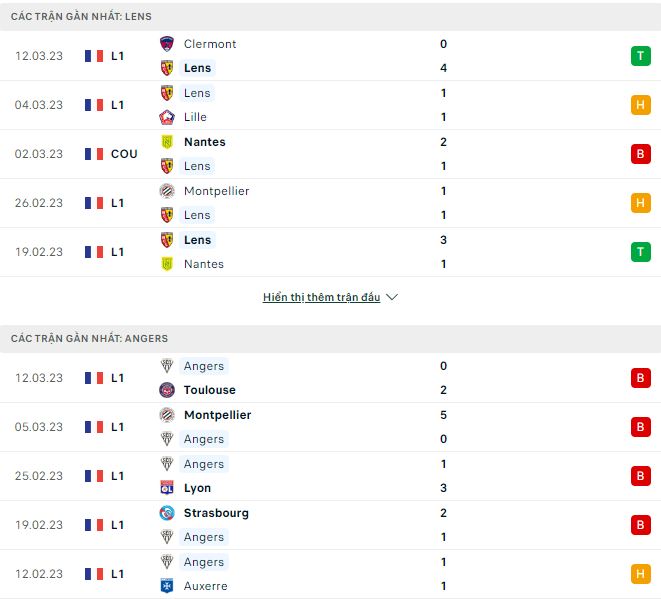
Task: Click the orange H badge for Angers-Auxerre match
Action: (x=640, y=574)
